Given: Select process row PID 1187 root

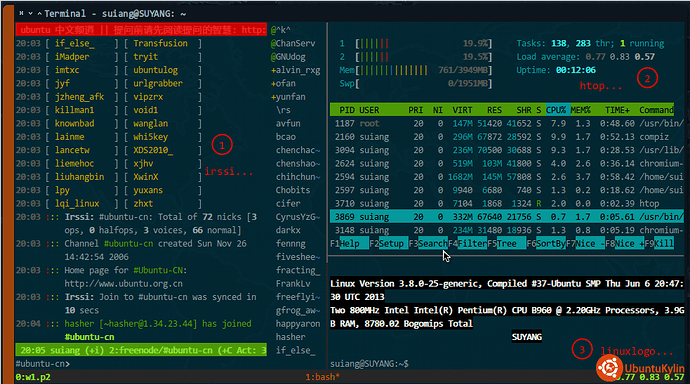Looking at the screenshot, I should point(506,124).
